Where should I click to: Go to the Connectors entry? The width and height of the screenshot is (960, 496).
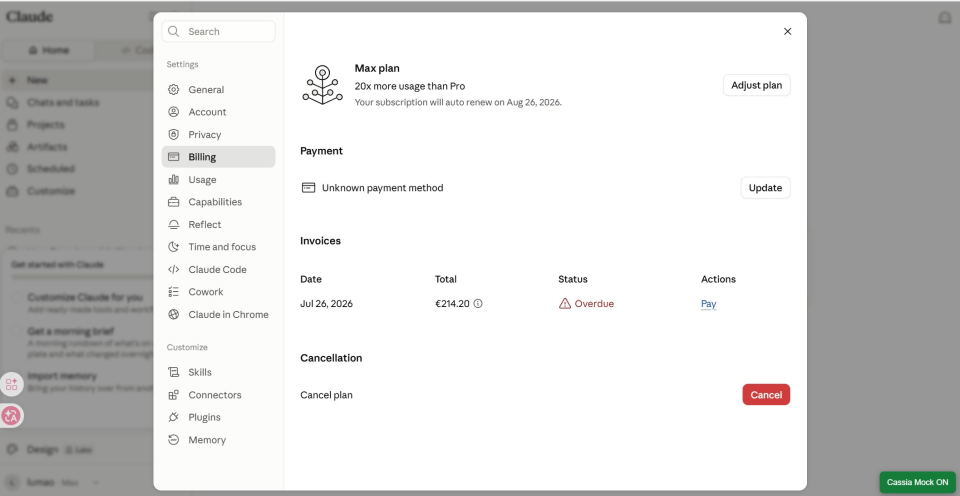(219, 395)
